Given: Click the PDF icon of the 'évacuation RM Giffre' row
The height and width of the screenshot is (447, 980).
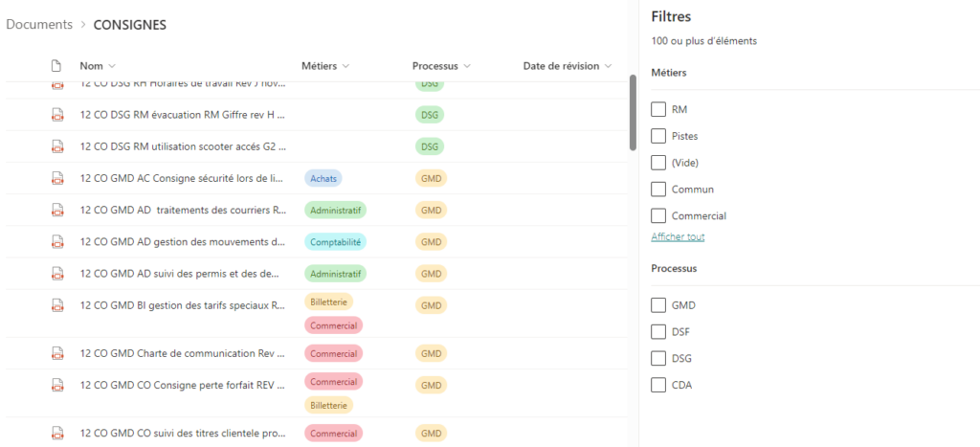Looking at the screenshot, I should (x=57, y=115).
